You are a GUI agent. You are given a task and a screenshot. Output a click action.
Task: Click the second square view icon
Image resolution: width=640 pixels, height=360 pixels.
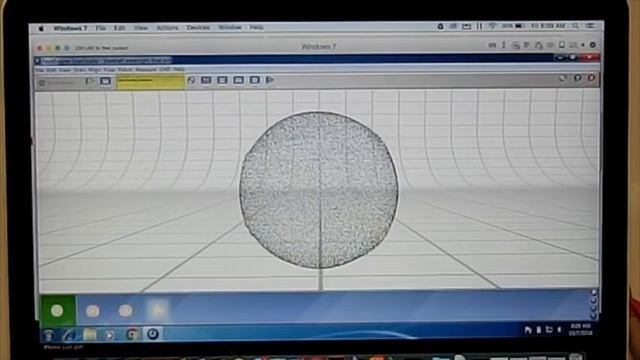coord(222,80)
